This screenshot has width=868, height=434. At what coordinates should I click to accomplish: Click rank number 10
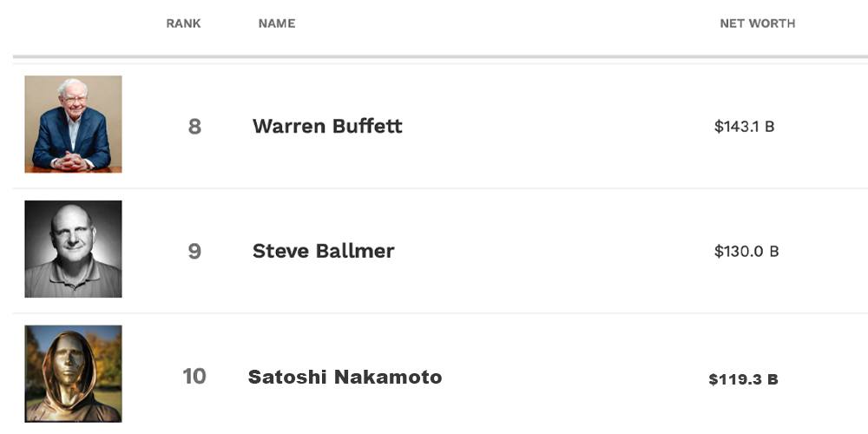(194, 377)
